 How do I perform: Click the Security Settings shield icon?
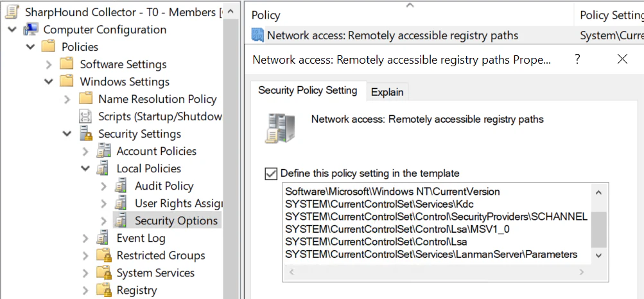point(85,134)
